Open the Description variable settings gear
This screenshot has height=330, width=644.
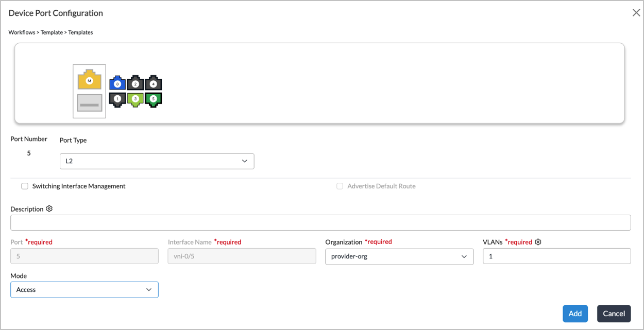click(x=49, y=209)
